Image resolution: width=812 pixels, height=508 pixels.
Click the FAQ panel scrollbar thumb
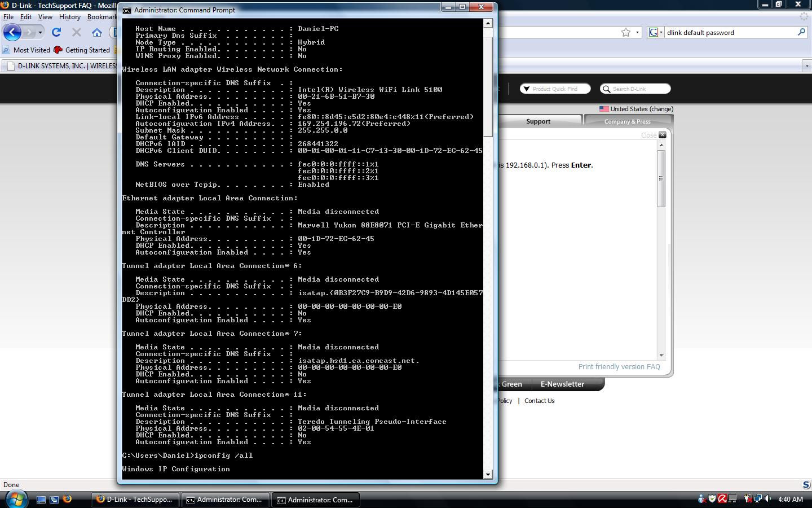(x=661, y=178)
